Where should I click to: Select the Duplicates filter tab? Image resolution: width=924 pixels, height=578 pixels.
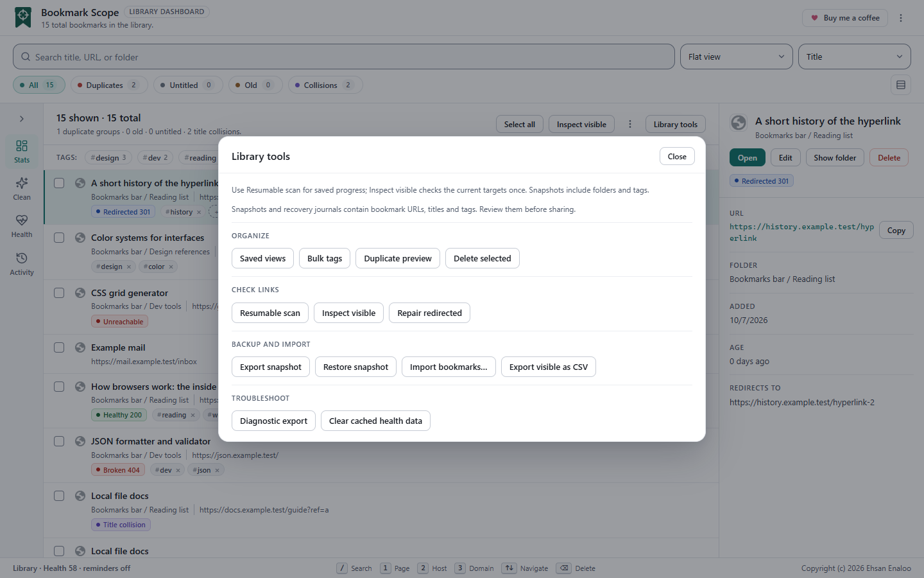point(109,85)
